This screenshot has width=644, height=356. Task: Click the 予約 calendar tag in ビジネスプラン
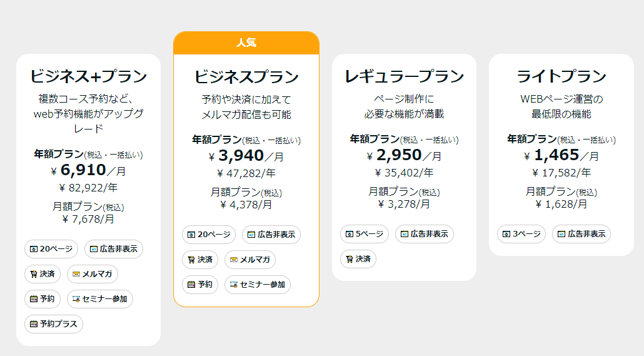coord(200,285)
